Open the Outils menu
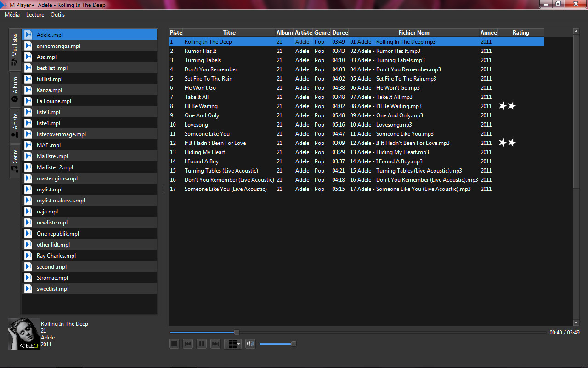 click(58, 15)
